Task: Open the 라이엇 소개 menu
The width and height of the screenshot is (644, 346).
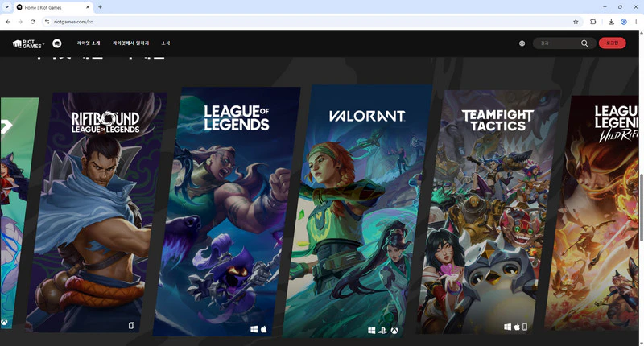Action: click(89, 43)
